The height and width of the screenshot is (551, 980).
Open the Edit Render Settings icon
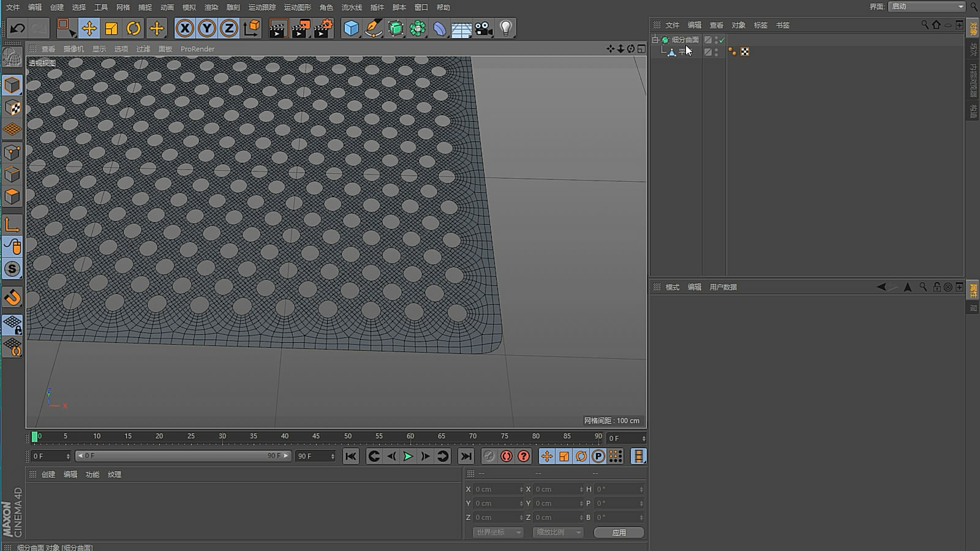point(323,28)
